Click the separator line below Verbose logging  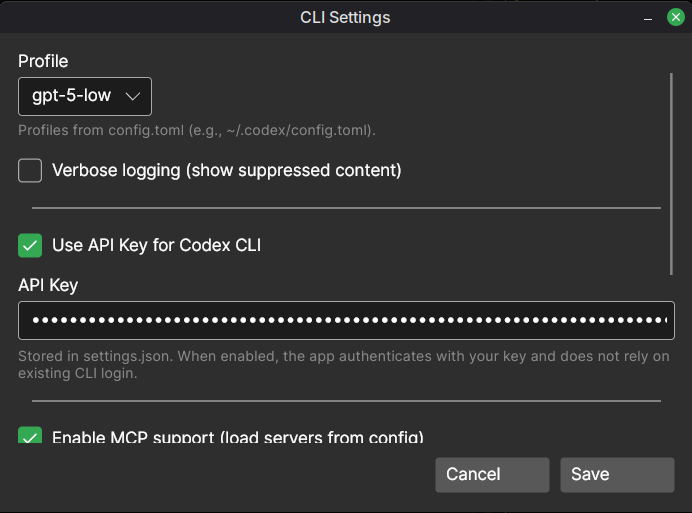tap(346, 208)
